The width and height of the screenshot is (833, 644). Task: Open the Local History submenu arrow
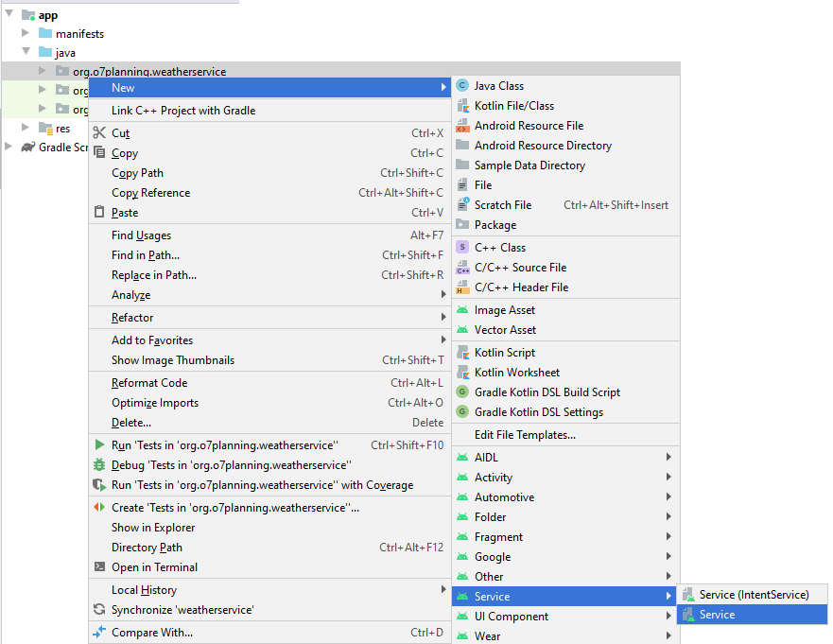click(443, 589)
